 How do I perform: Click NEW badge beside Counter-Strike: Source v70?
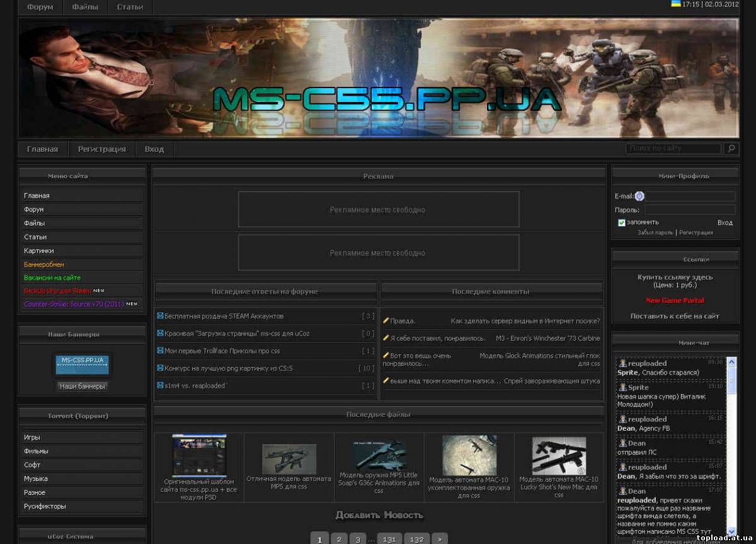[x=132, y=304]
